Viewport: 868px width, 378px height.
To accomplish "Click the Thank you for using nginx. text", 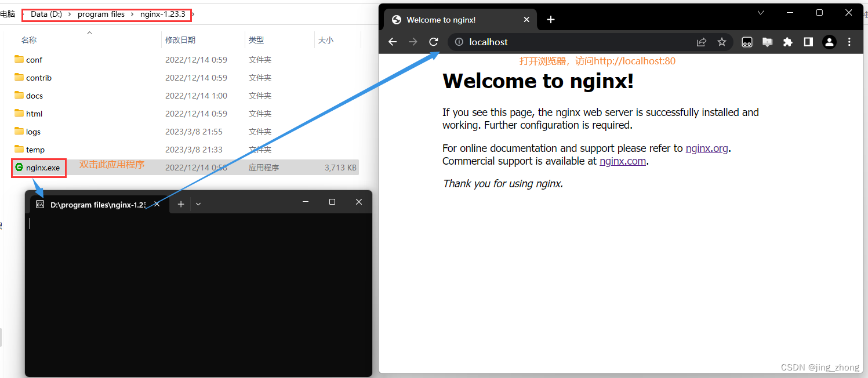I will (x=503, y=184).
